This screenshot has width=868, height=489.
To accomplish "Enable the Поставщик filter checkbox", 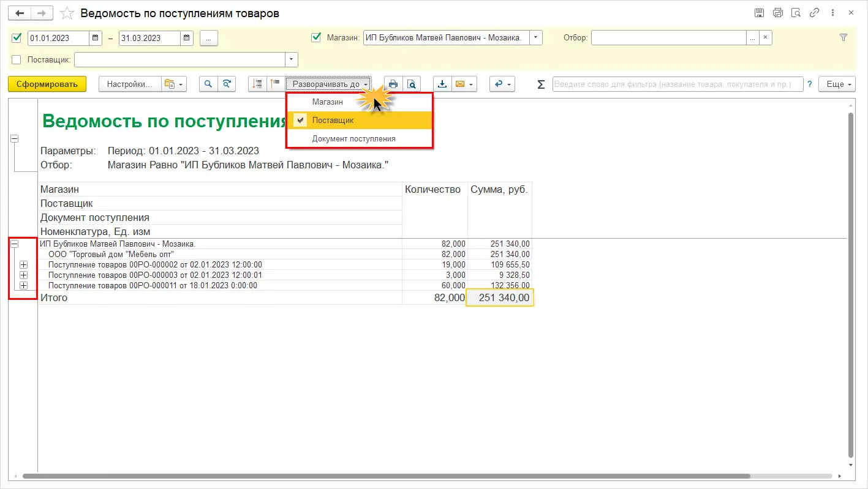I will 17,59.
